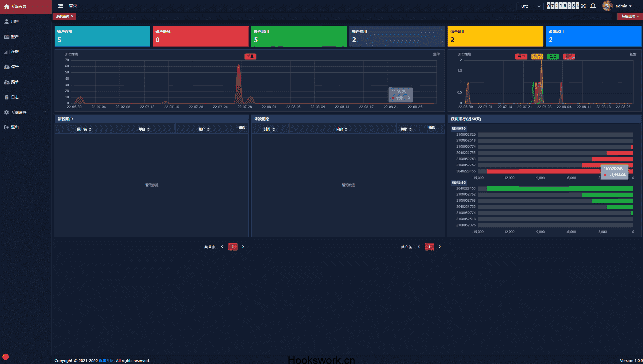Select 系统首页 in the sidebar menu

[x=26, y=7]
